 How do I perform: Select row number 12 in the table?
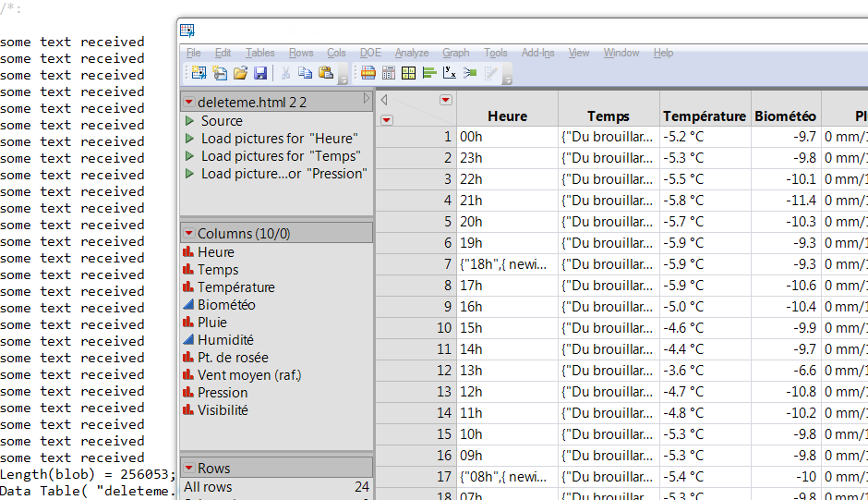pos(416,371)
